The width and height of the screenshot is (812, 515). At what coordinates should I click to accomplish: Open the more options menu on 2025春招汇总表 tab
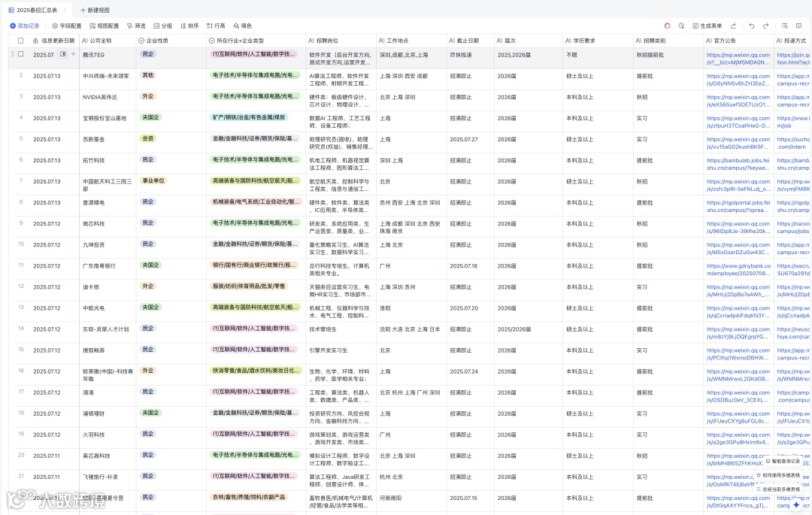click(65, 10)
